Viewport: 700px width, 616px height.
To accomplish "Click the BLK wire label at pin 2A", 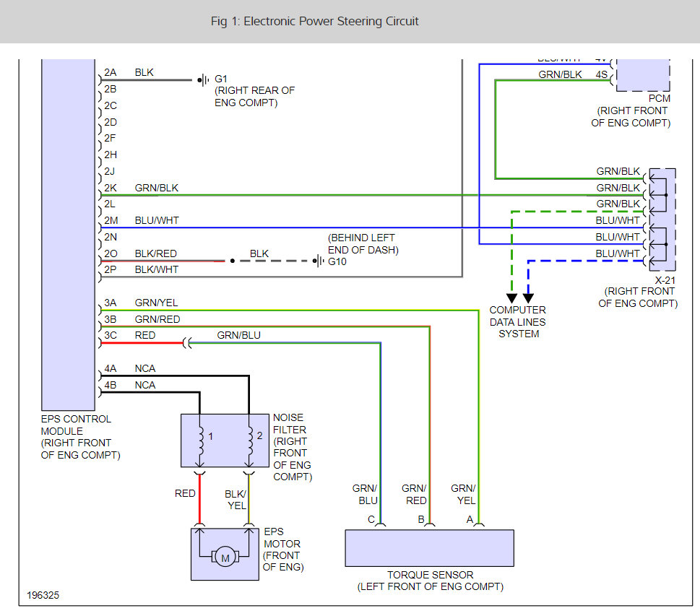I will click(x=144, y=72).
